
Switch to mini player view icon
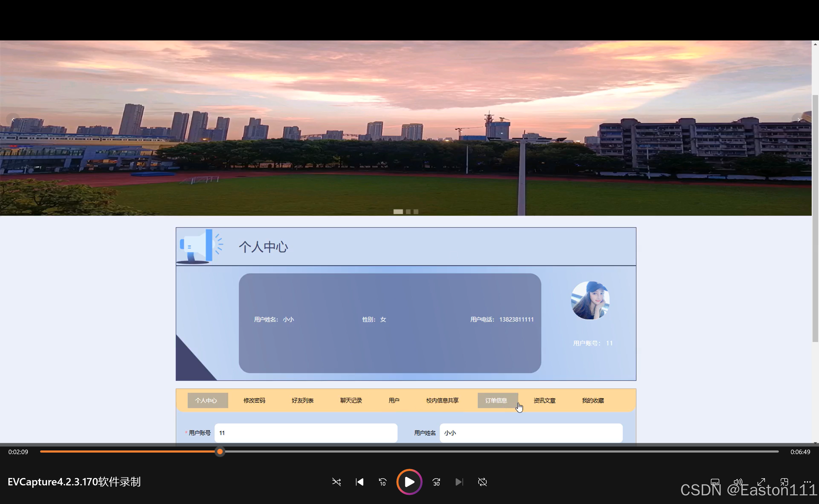pos(784,482)
